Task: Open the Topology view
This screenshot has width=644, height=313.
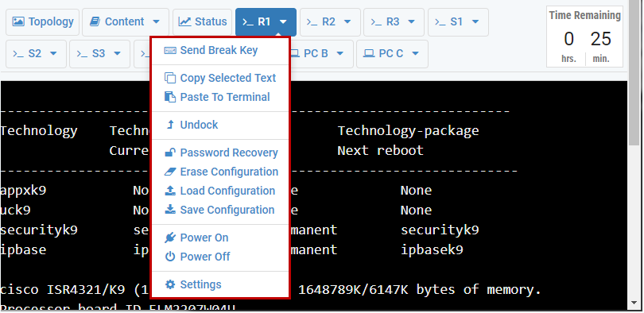Action: 42,22
